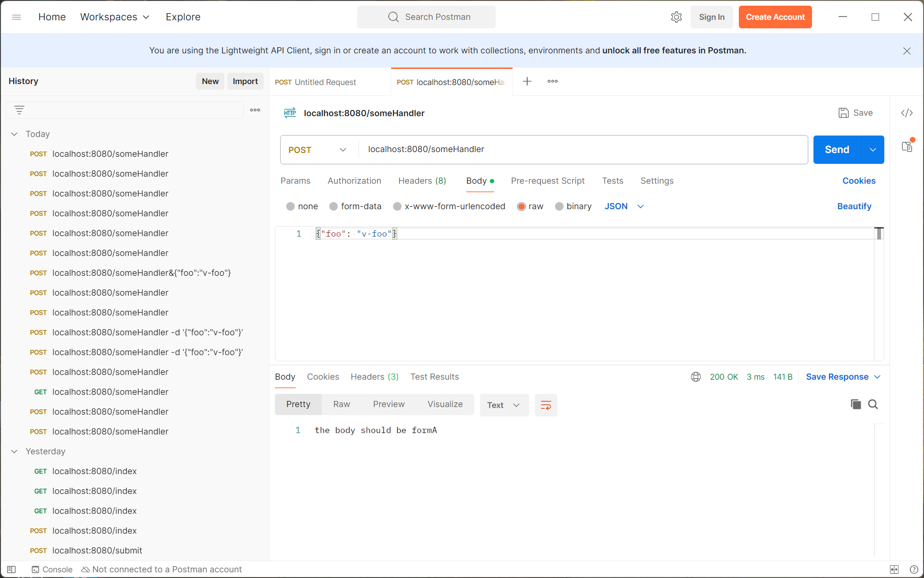This screenshot has height=578, width=924.
Task: Switch to the Tests tab
Action: pos(613,181)
